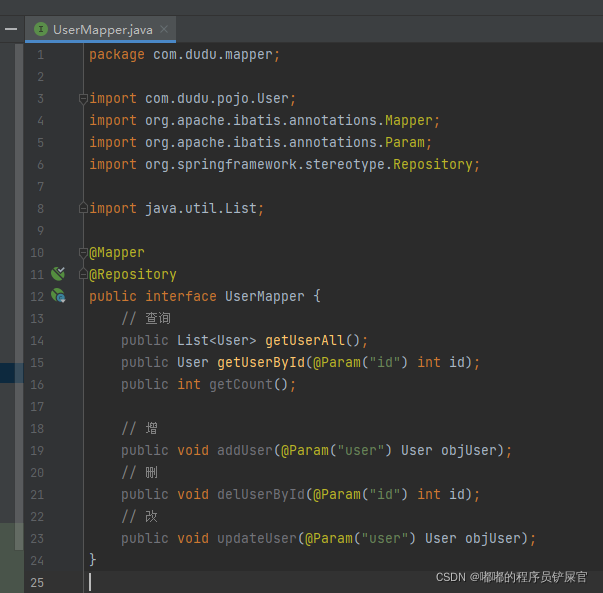Click Repository in the springframework import
Image resolution: width=603 pixels, height=593 pixels.
click(x=433, y=165)
